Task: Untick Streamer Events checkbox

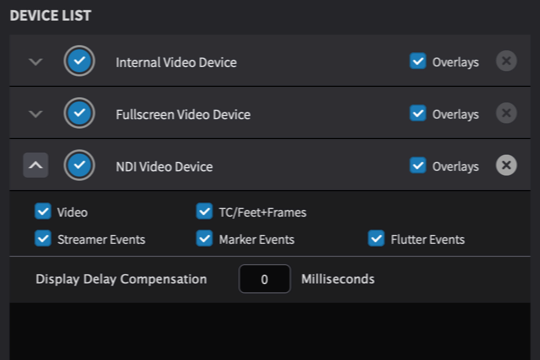Action: [43, 238]
